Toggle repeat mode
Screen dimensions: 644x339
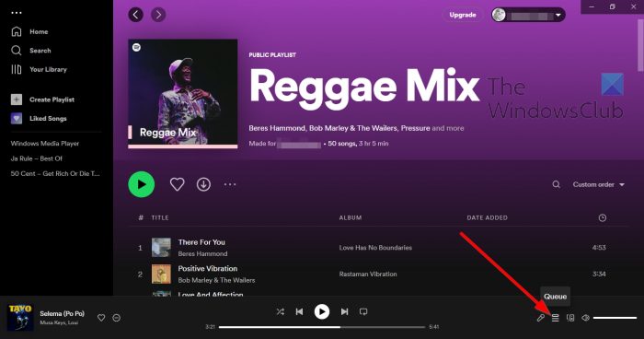pyautogui.click(x=363, y=312)
